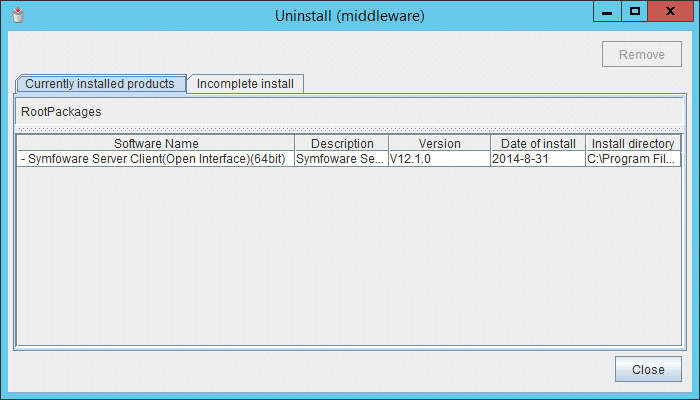Viewport: 700px width, 400px height.
Task: Select the Currently installed products tab
Action: point(100,84)
